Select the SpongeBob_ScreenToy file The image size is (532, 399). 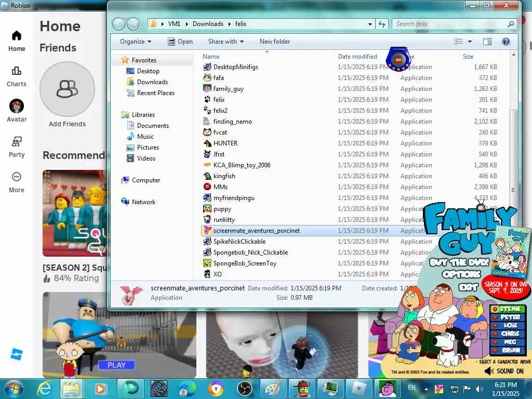245,263
